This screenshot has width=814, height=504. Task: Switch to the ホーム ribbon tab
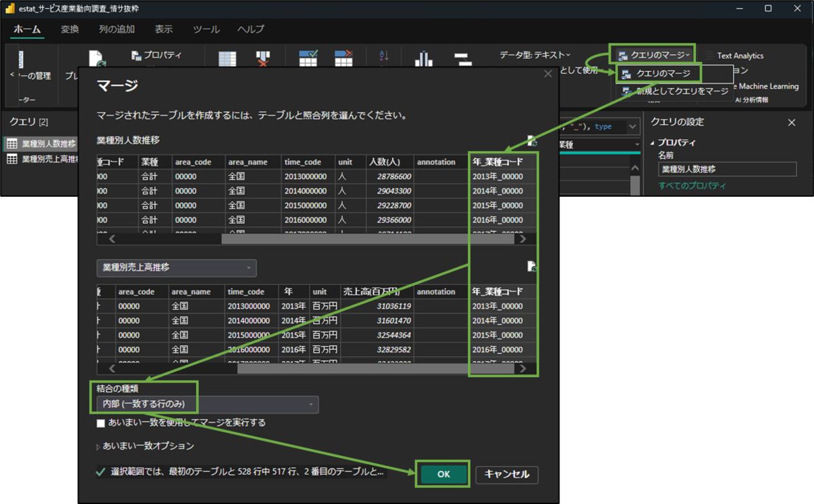click(x=27, y=29)
